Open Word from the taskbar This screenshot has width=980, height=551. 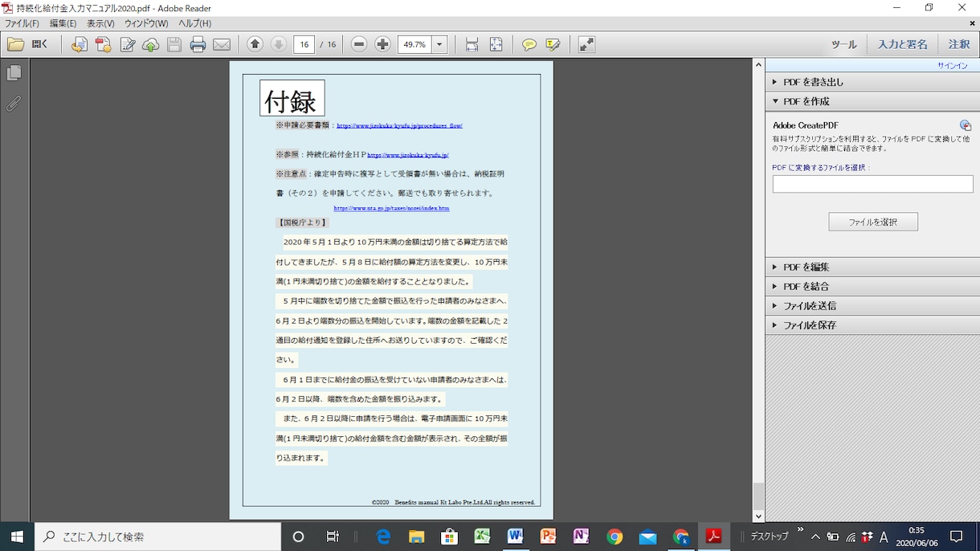515,537
